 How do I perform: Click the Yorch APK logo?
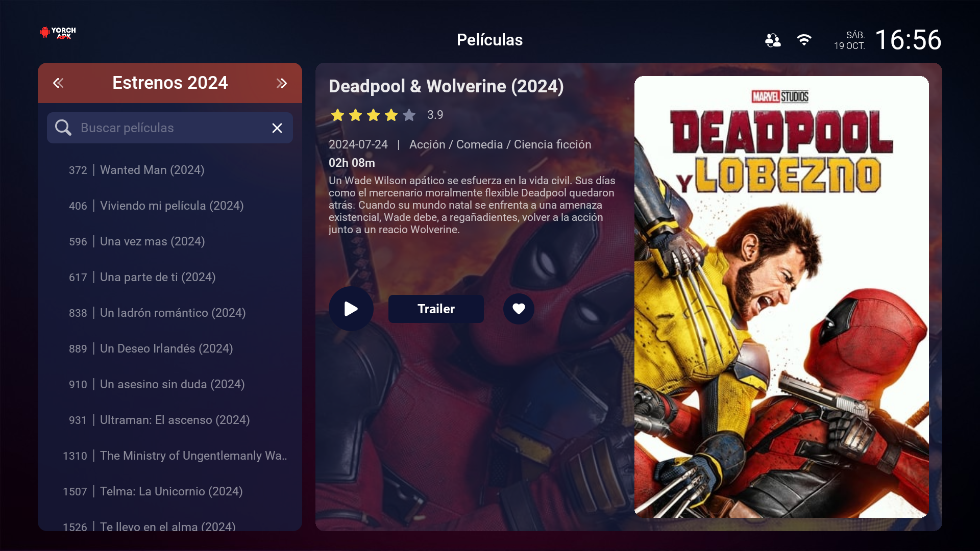[58, 33]
